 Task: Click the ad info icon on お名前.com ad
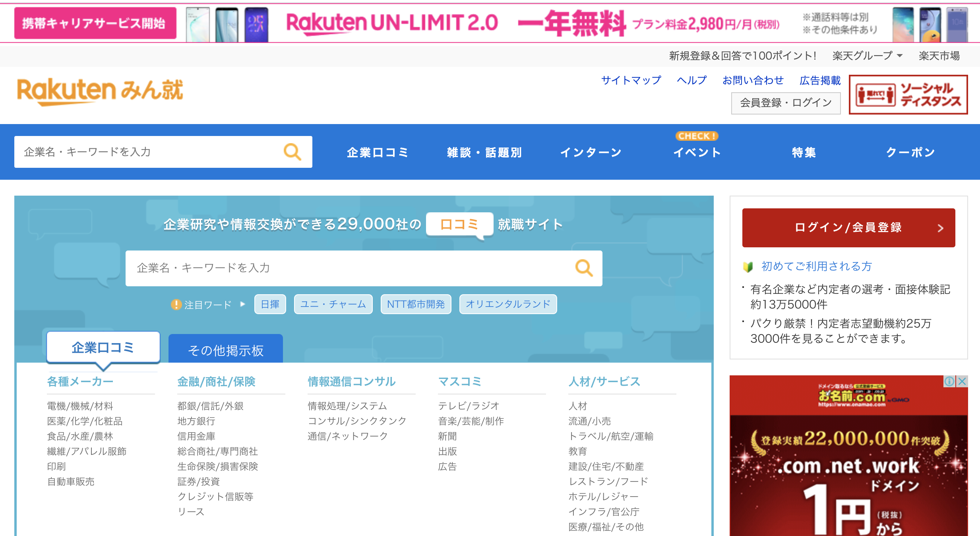tap(949, 381)
